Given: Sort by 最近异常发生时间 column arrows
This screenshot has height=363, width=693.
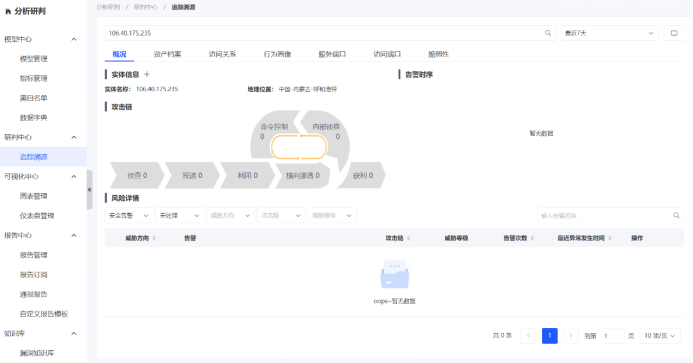Looking at the screenshot, I should tap(609, 238).
